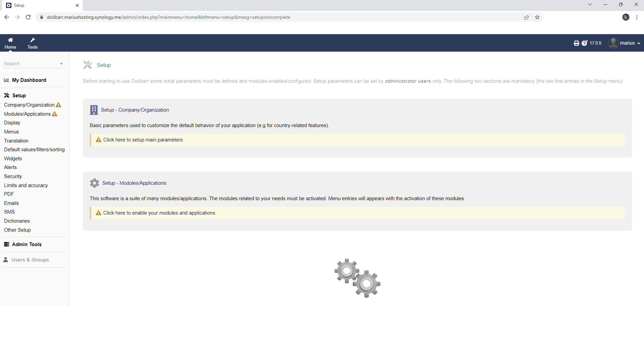Click the browser share page icon
The image size is (644, 344).
pos(526,17)
